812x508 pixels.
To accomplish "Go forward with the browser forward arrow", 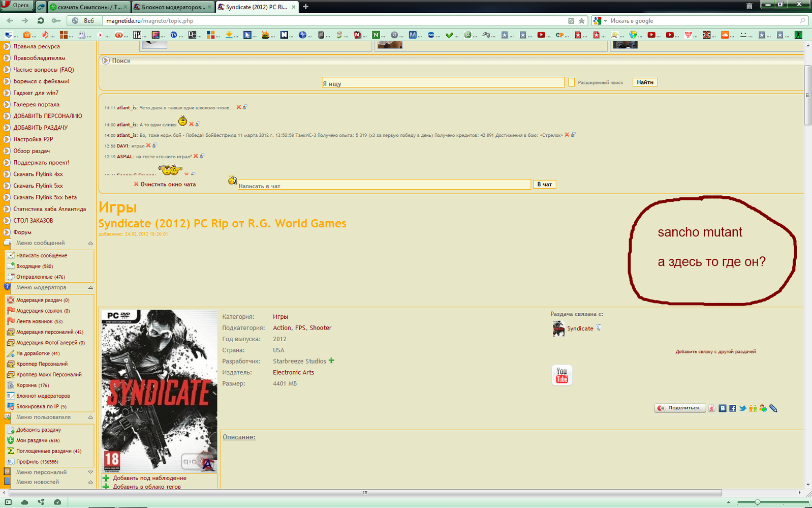I will click(x=25, y=21).
